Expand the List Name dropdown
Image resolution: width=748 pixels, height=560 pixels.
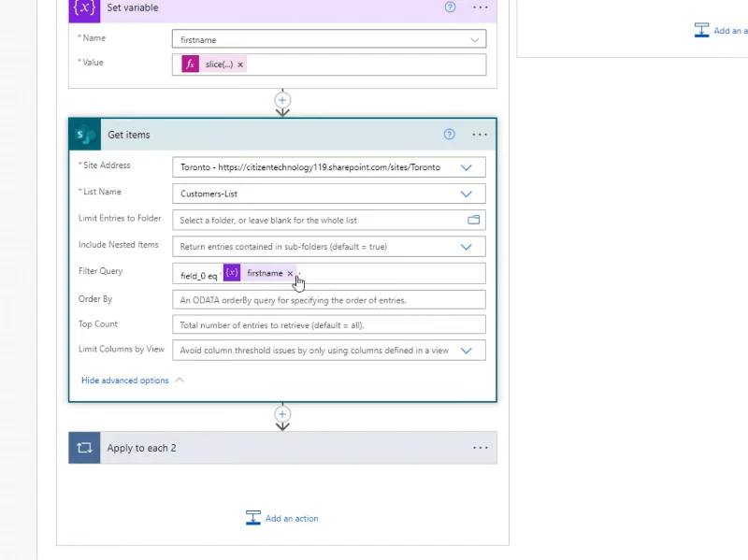[466, 194]
